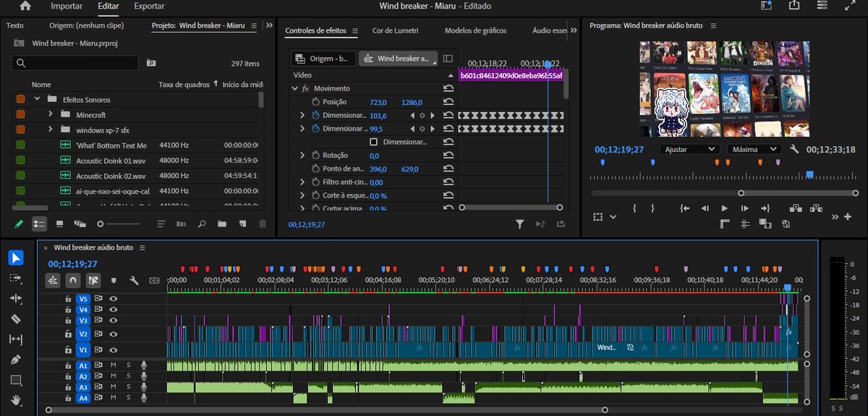Image resolution: width=868 pixels, height=416 pixels.
Task: Open the filter properties funnel icon
Action: pyautogui.click(x=519, y=224)
